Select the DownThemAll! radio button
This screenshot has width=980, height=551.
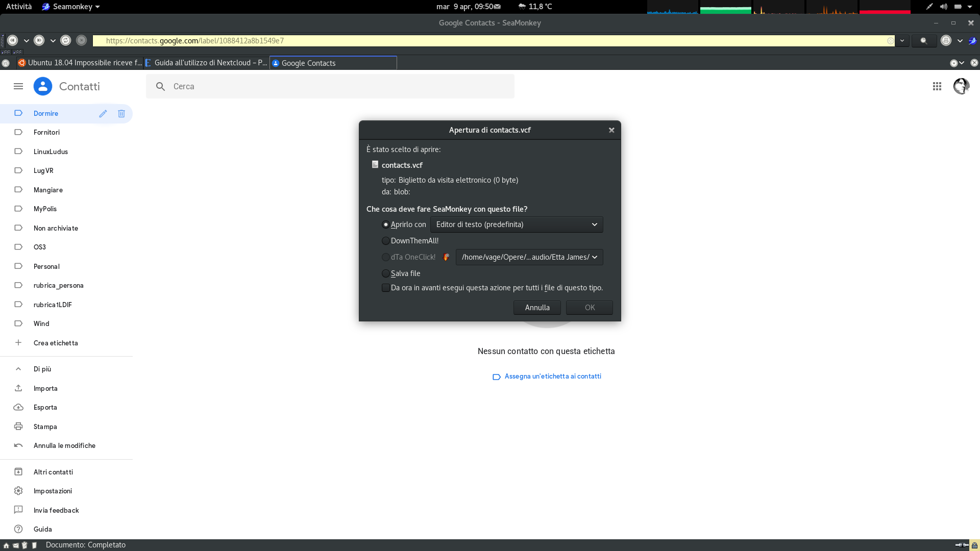[386, 241]
